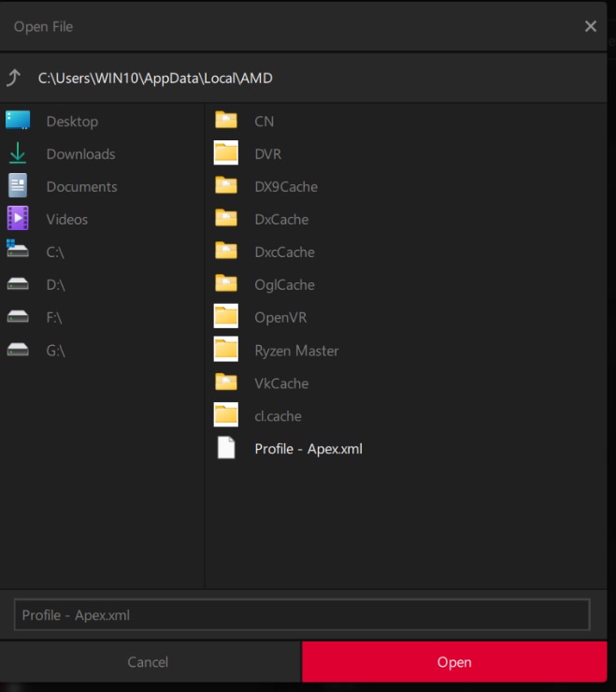Select the VkCache folder name
The width and height of the screenshot is (616, 692).
tap(281, 383)
